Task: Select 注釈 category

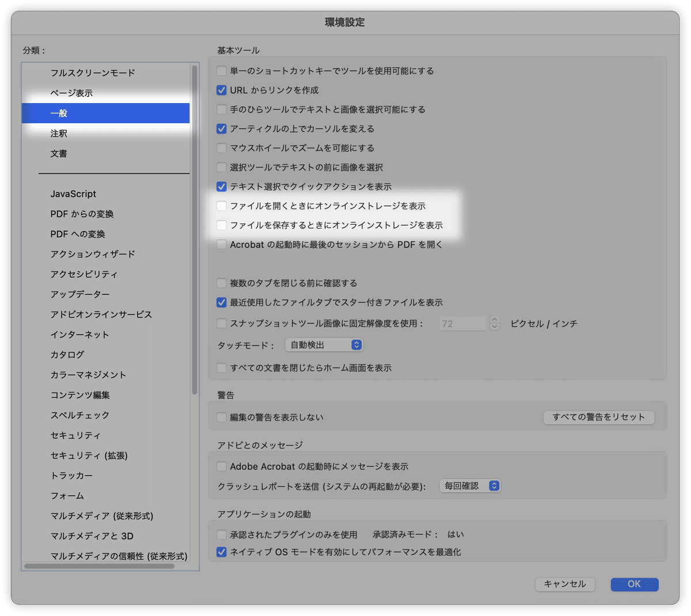Action: click(x=106, y=134)
